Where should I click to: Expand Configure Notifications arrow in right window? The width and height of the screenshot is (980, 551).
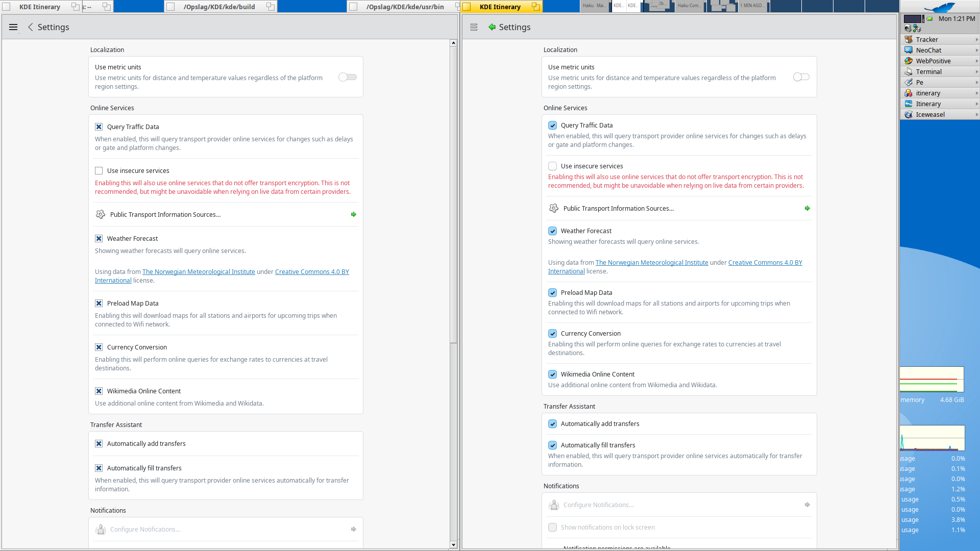807,505
